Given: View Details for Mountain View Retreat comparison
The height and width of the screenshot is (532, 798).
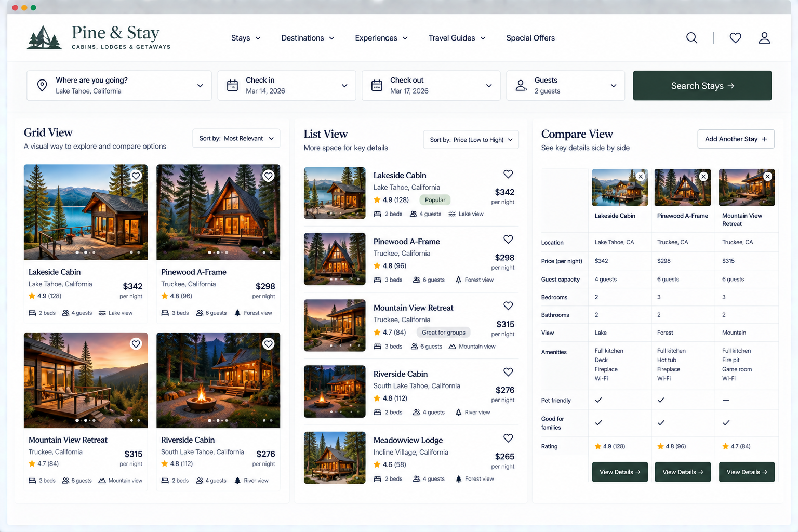Looking at the screenshot, I should (747, 472).
